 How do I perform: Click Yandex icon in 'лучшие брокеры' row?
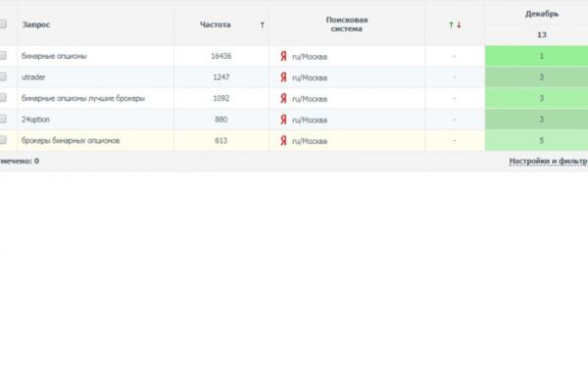click(x=283, y=98)
